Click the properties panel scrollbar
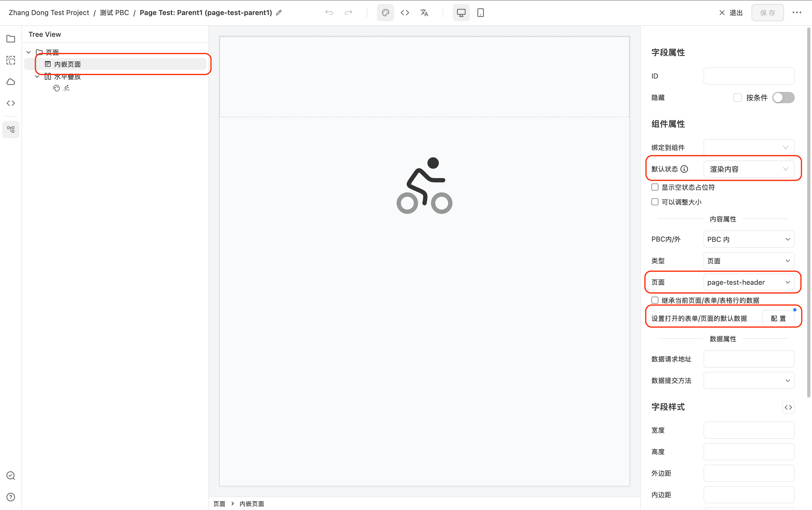The height and width of the screenshot is (510, 812). pyautogui.click(x=808, y=213)
